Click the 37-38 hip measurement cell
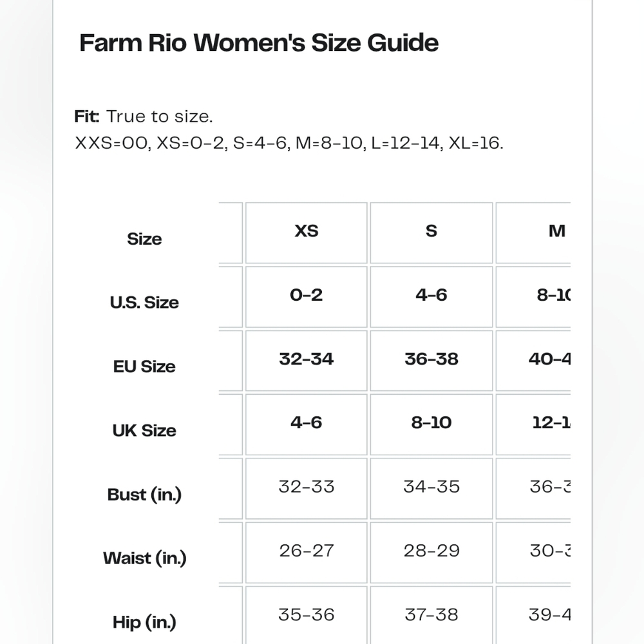This screenshot has height=644, width=644. tap(431, 615)
